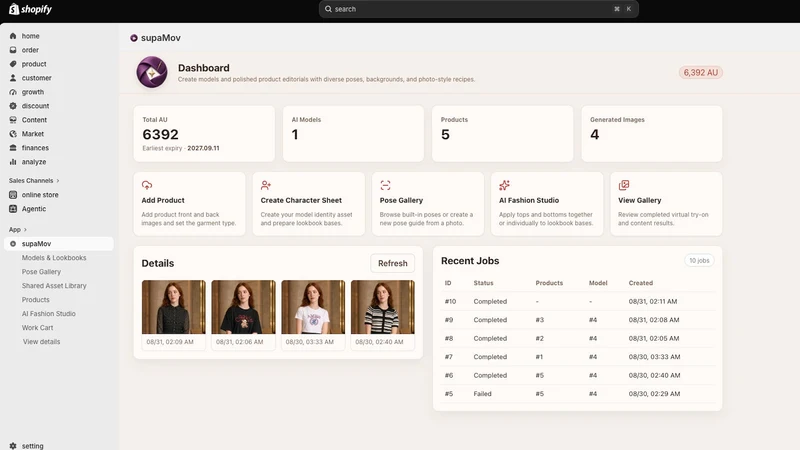The image size is (800, 450).
Task: Click the supaMov app icon in sidebar
Action: pyautogui.click(x=13, y=244)
